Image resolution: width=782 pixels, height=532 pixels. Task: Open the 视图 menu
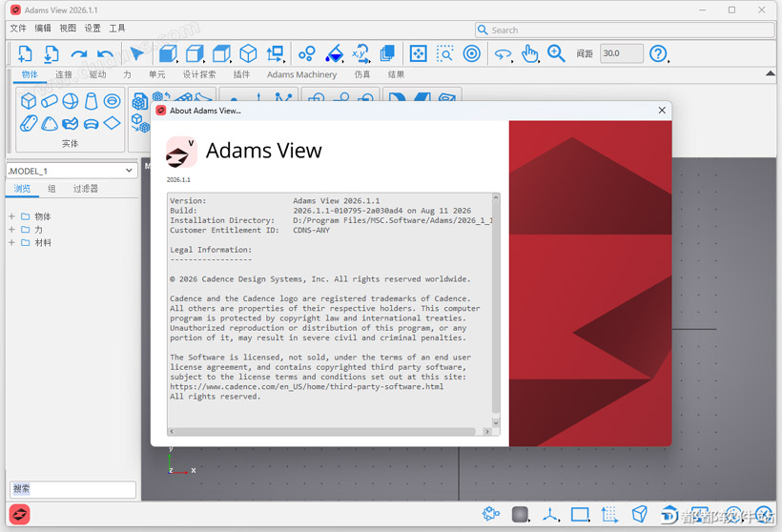(68, 29)
